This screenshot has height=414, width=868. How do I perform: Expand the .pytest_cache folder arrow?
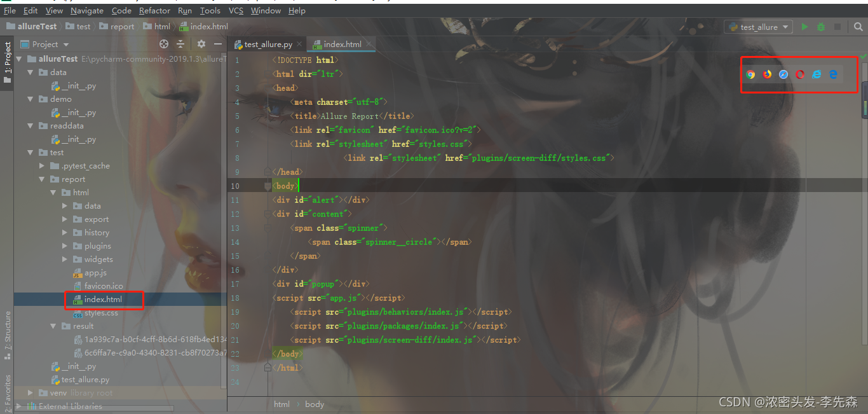coord(42,166)
